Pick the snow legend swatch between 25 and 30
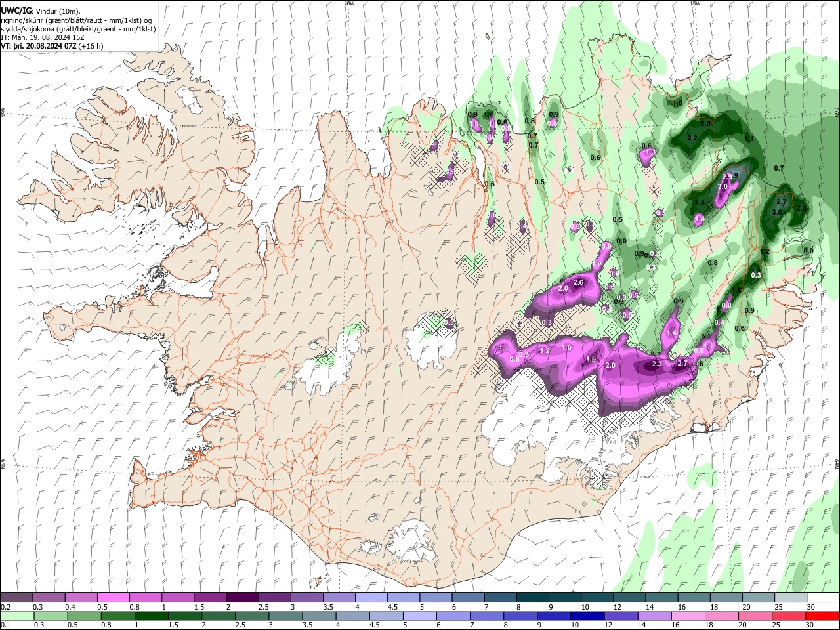This screenshot has height=630, width=840. point(791,598)
